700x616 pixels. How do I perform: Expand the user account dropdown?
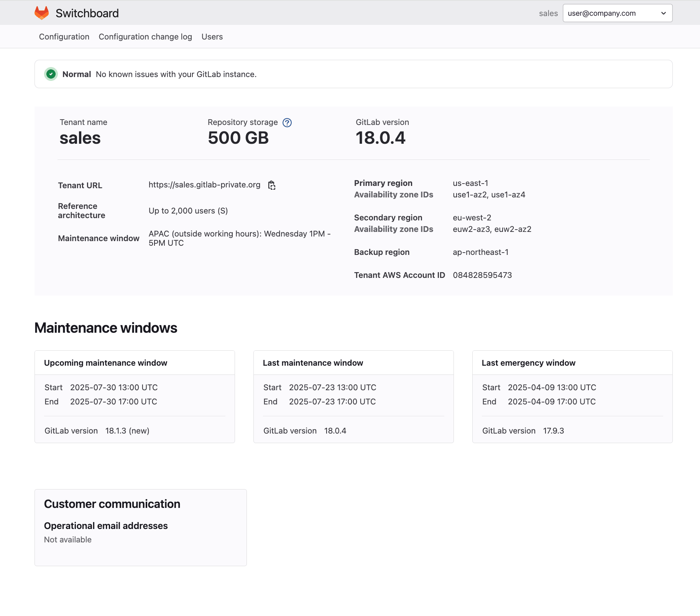pos(617,13)
